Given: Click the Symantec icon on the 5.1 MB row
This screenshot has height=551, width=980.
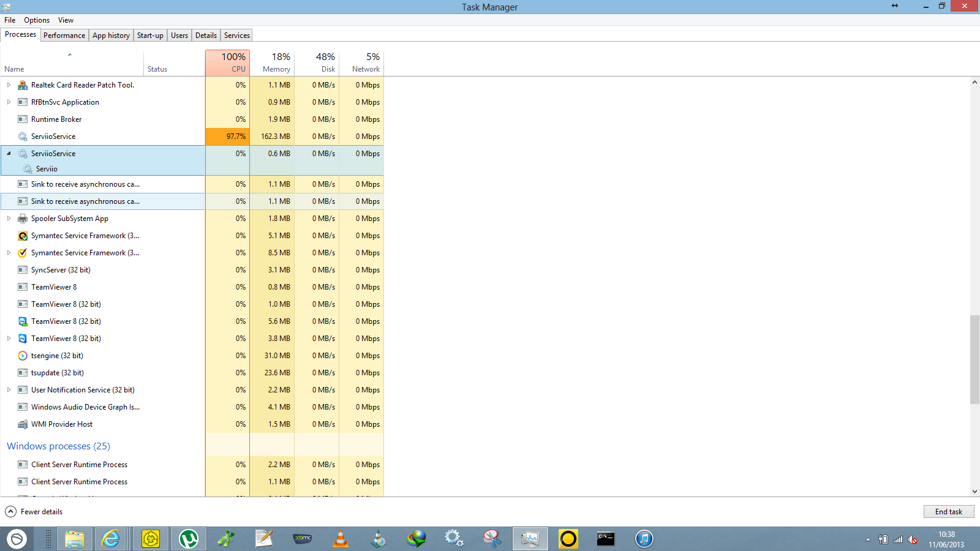Looking at the screenshot, I should click(23, 236).
